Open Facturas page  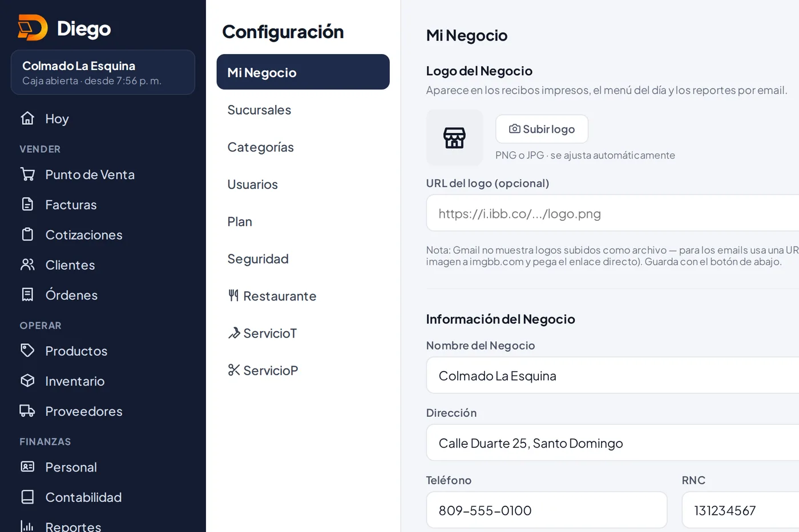(103, 205)
